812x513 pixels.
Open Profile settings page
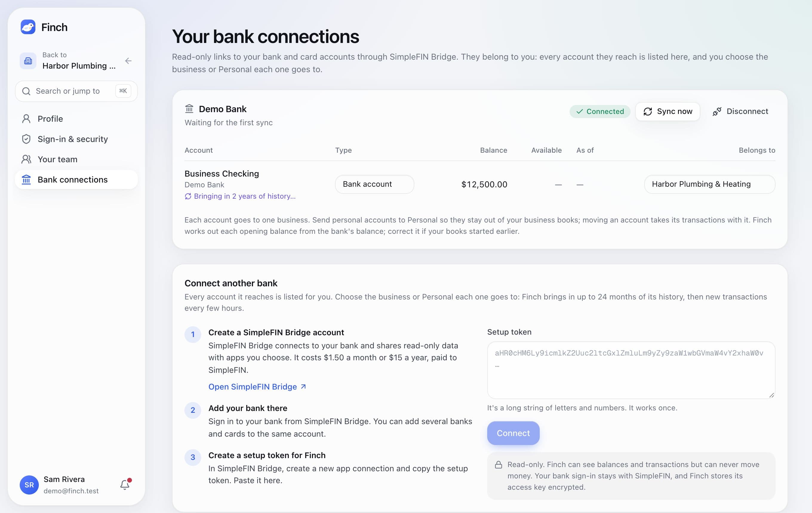pyautogui.click(x=76, y=119)
